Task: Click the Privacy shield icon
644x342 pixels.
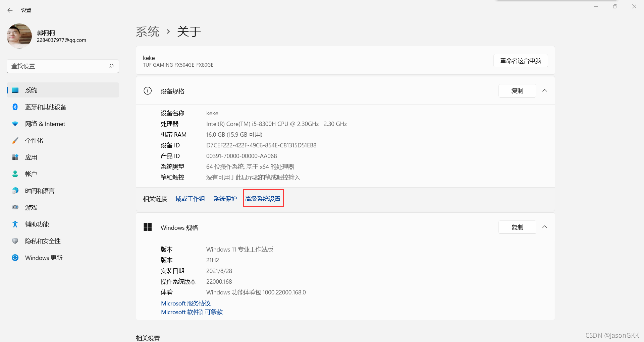Action: 15,241
